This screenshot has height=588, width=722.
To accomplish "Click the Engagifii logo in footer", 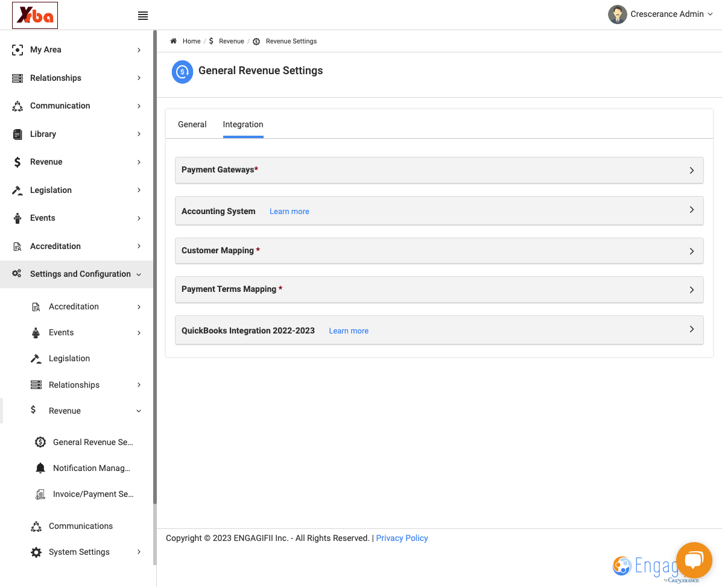I will [655, 568].
